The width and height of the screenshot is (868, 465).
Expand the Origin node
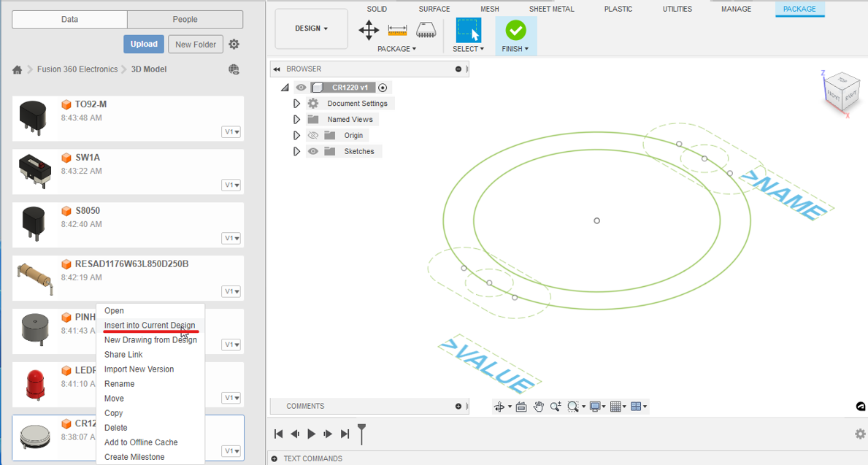click(x=296, y=136)
